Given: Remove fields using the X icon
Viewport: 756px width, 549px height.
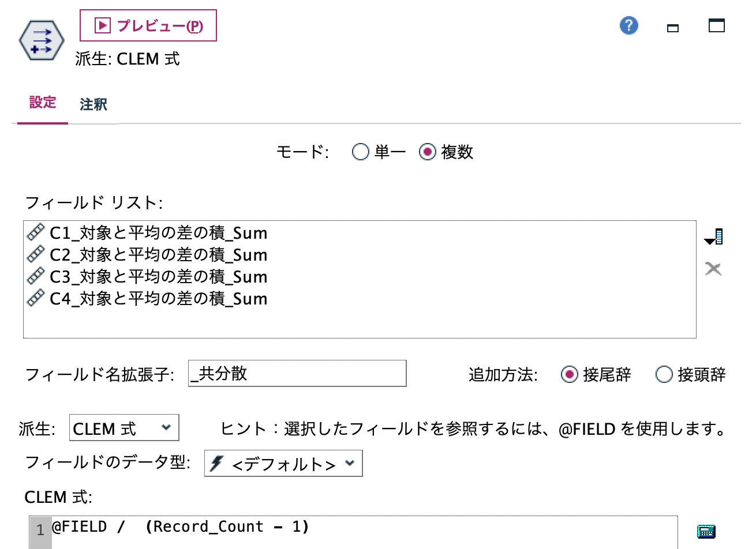Looking at the screenshot, I should 713,269.
